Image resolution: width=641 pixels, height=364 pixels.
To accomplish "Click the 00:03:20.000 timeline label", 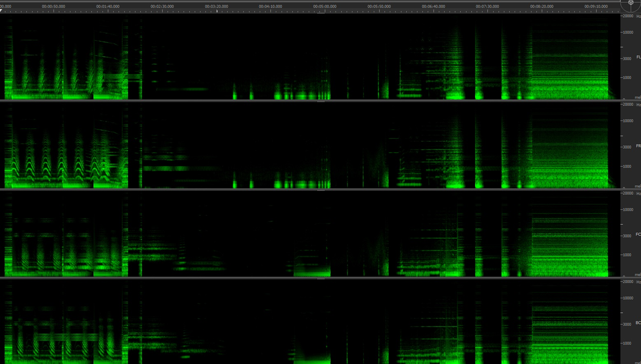I will (217, 7).
